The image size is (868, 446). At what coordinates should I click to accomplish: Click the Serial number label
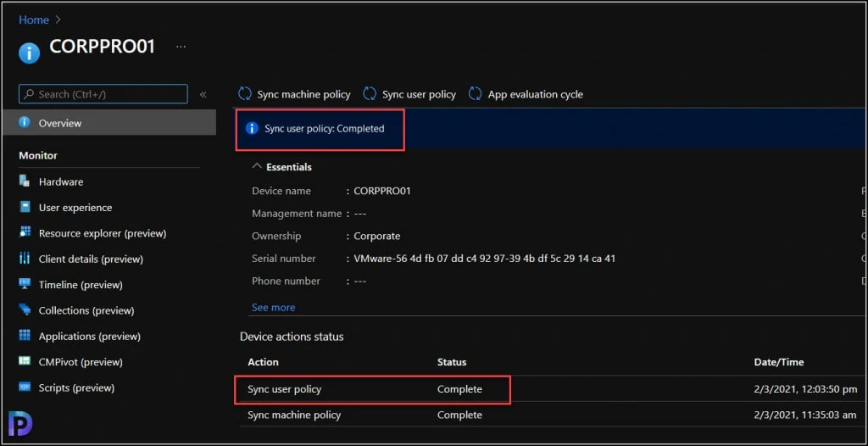pyautogui.click(x=284, y=258)
